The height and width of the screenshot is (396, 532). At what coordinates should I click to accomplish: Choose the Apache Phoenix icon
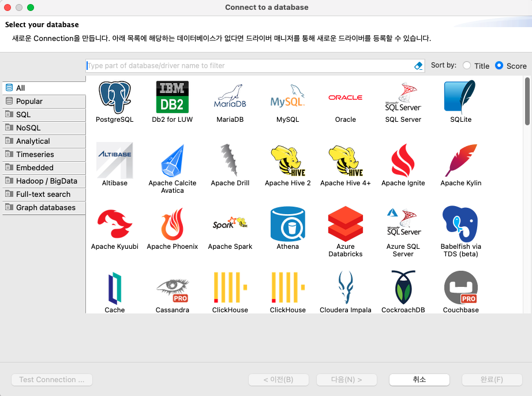click(x=173, y=224)
